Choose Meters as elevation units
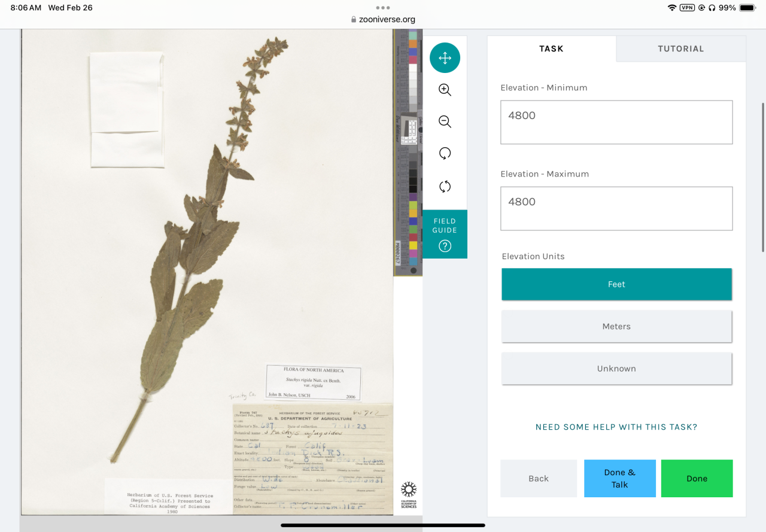766x532 pixels. 616,326
